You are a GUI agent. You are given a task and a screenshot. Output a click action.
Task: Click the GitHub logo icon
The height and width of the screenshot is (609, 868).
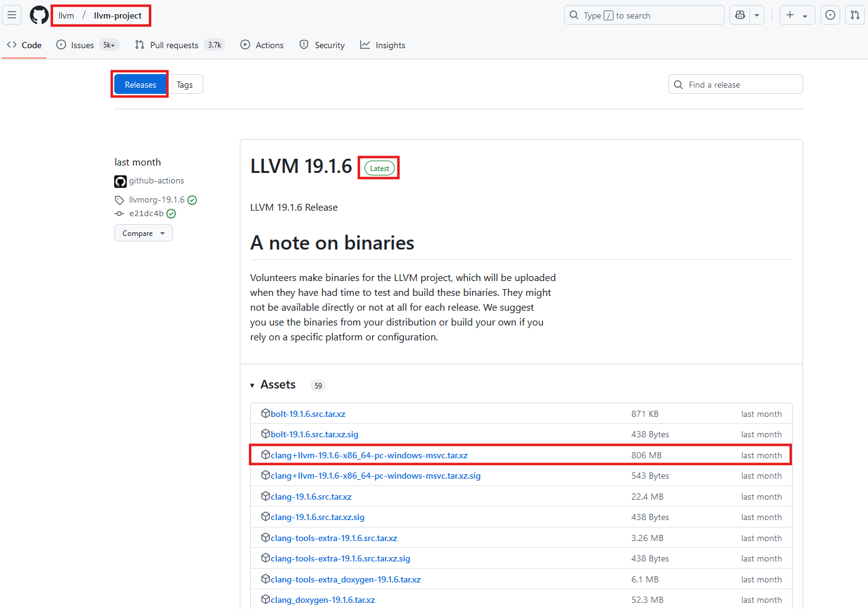(x=39, y=15)
